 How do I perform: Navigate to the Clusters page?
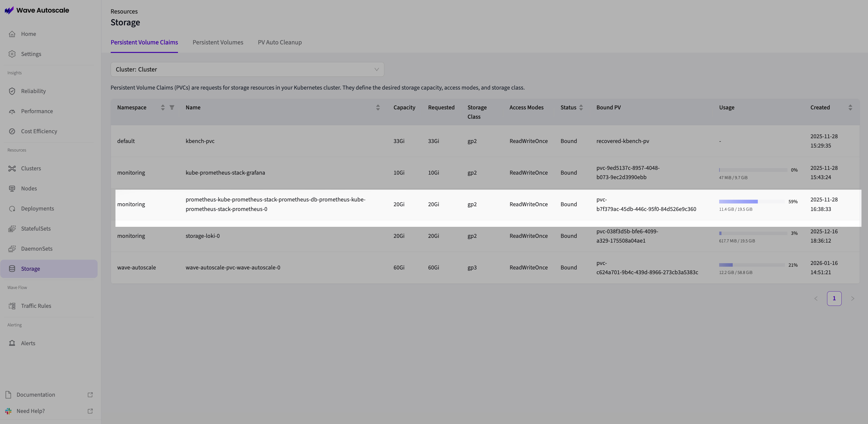[x=49, y=168]
